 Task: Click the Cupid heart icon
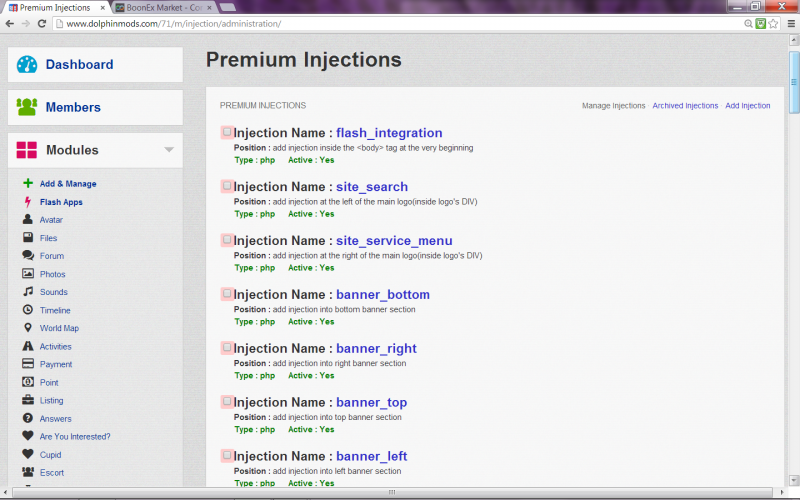28,454
